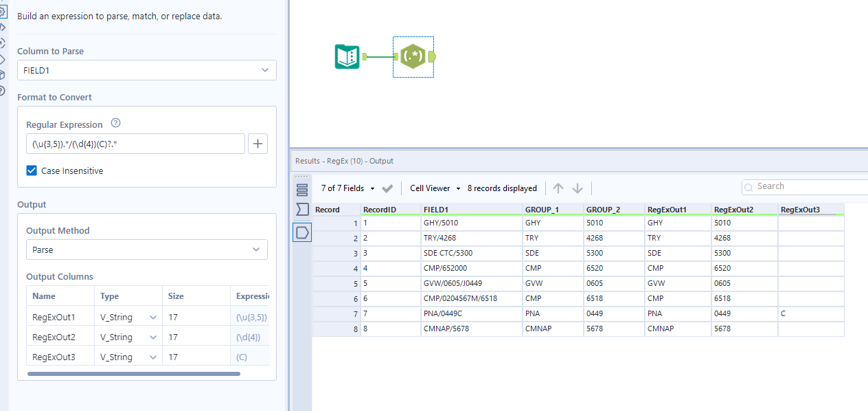The image size is (868, 411).
Task: Click the down arrow to jump to next record
Action: (577, 188)
